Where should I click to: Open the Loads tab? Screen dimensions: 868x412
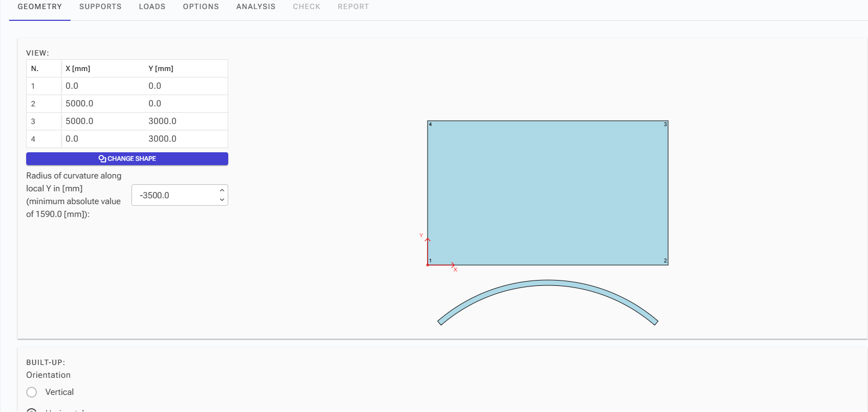(152, 7)
